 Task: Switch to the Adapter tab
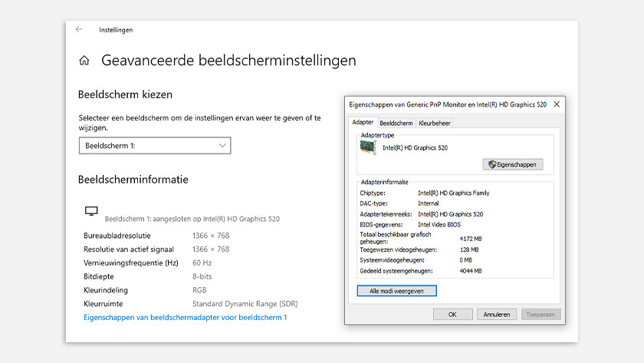[x=362, y=123]
